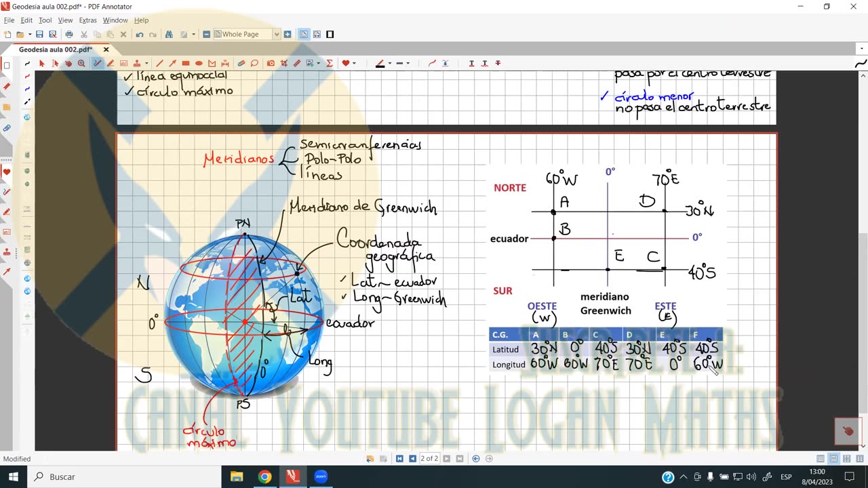Open the Tool menu
Image resolution: width=868 pixels, height=488 pixels.
(45, 20)
